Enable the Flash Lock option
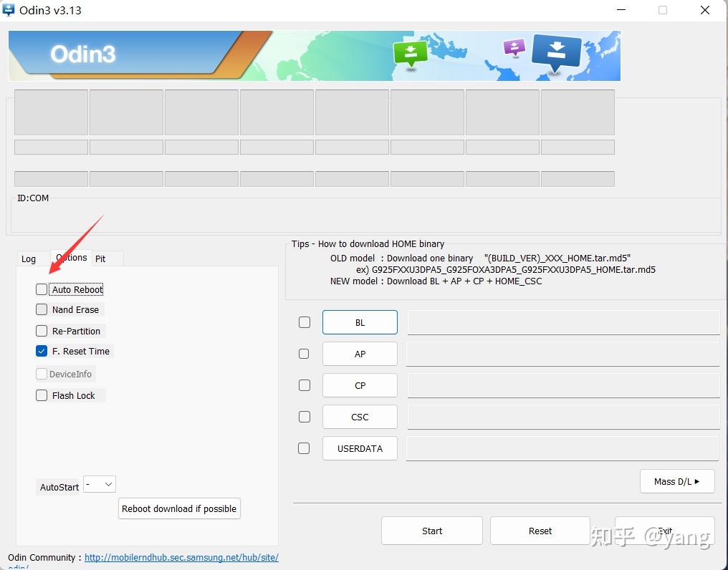The image size is (728, 570). pos(41,395)
